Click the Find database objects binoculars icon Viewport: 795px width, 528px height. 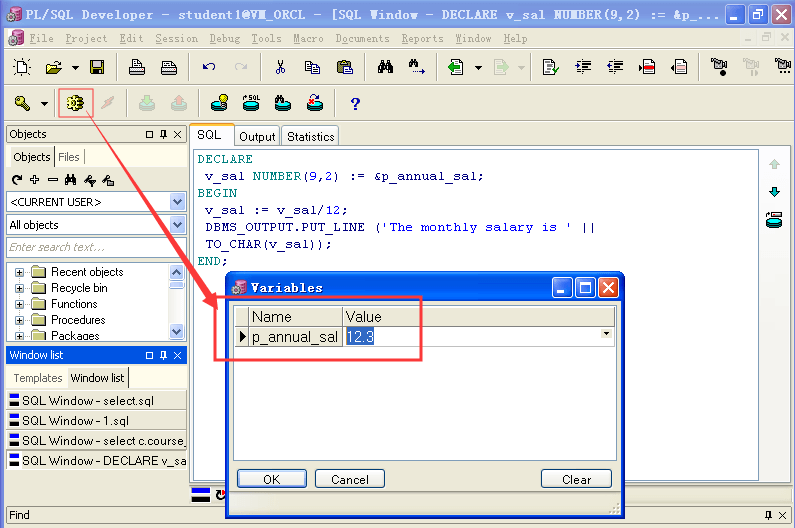click(x=282, y=103)
